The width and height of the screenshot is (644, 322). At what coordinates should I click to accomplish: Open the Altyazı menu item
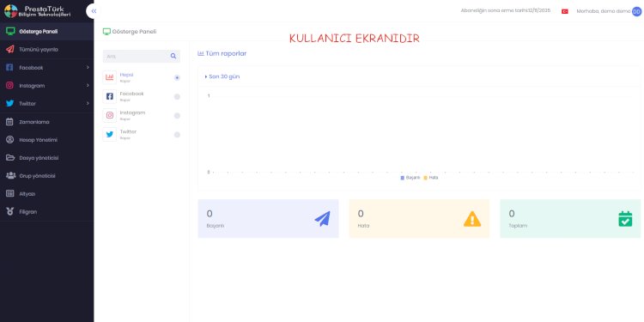click(47, 193)
